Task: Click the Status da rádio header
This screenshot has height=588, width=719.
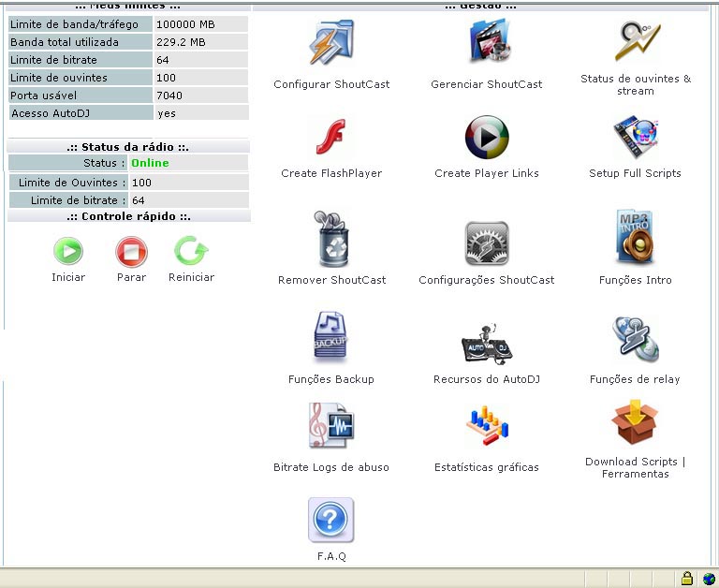Action: tap(127, 147)
